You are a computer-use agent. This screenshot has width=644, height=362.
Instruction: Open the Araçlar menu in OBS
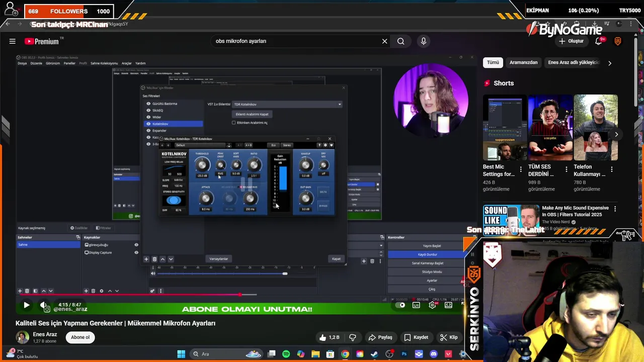[x=127, y=63]
